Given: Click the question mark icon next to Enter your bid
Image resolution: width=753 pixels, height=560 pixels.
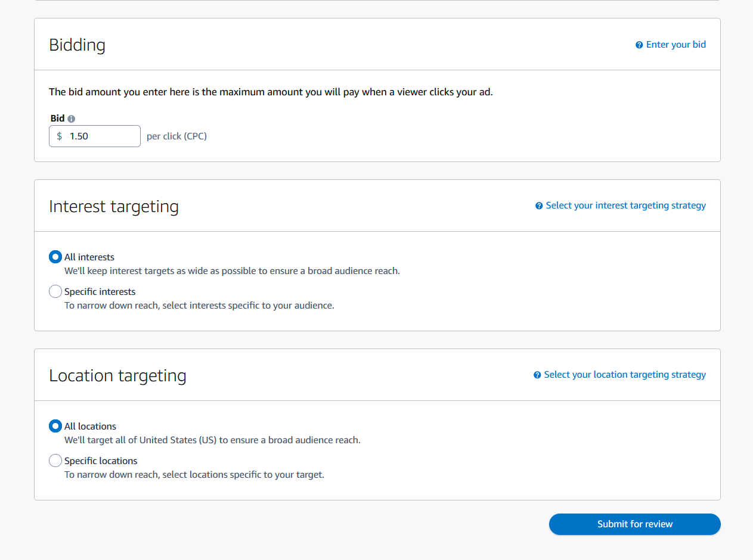Looking at the screenshot, I should click(639, 44).
